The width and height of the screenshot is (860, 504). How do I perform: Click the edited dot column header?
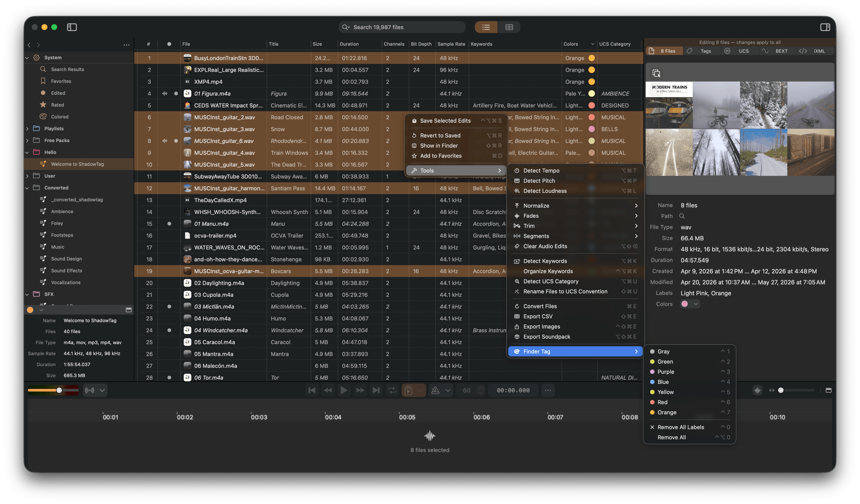[169, 44]
